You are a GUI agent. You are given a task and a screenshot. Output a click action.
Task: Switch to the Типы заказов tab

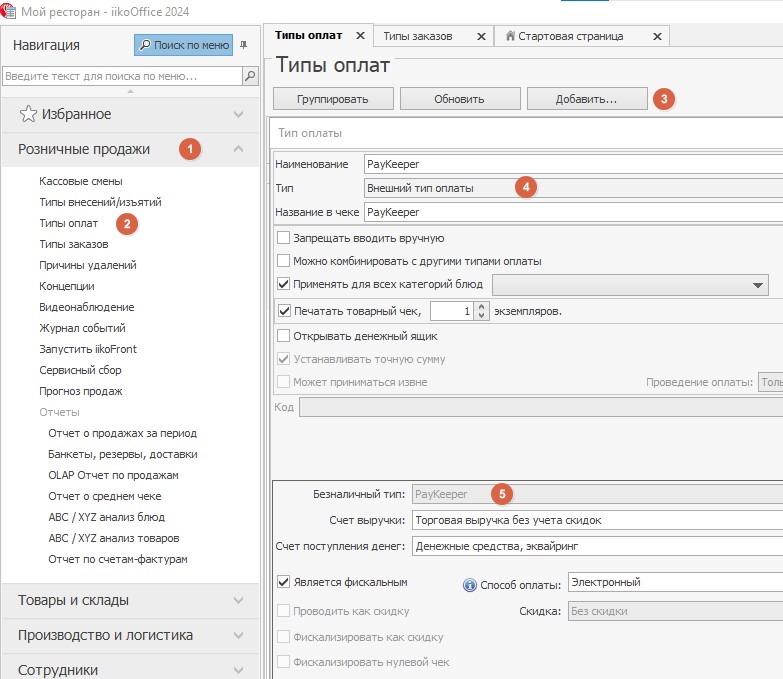click(419, 36)
